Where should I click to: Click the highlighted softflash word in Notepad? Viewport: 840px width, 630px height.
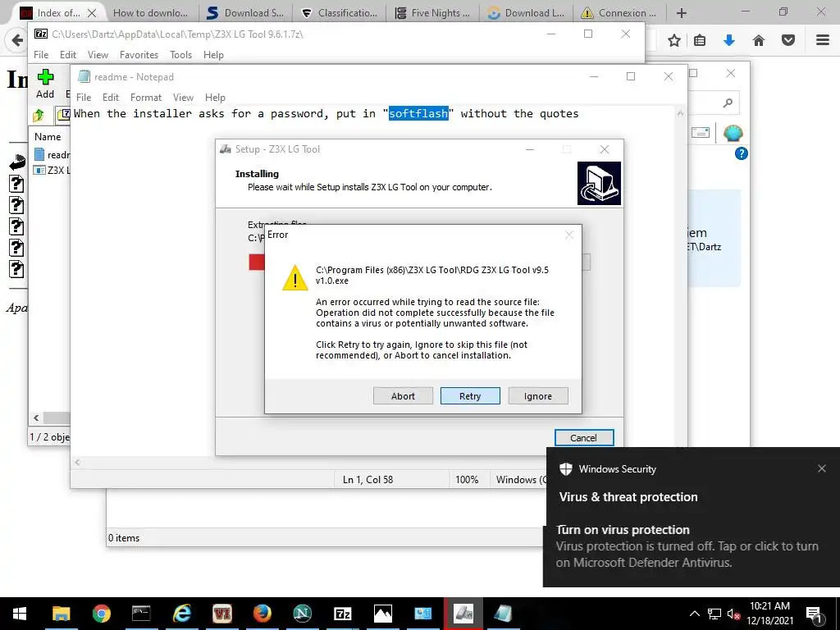tap(418, 113)
